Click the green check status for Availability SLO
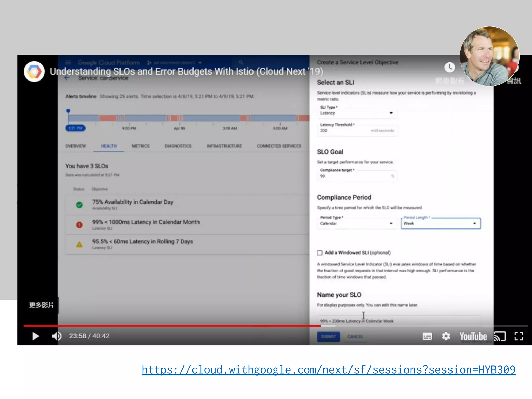The width and height of the screenshot is (532, 399). [x=79, y=205]
